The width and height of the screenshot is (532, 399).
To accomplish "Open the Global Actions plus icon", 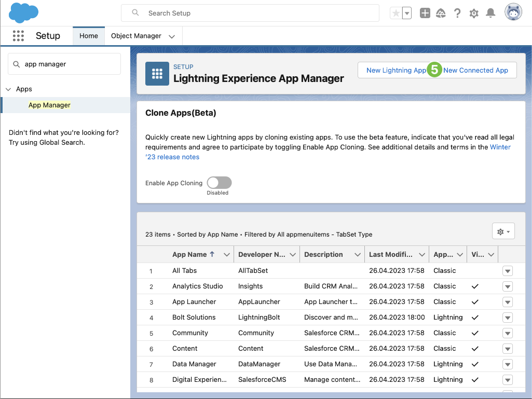I will tap(425, 13).
